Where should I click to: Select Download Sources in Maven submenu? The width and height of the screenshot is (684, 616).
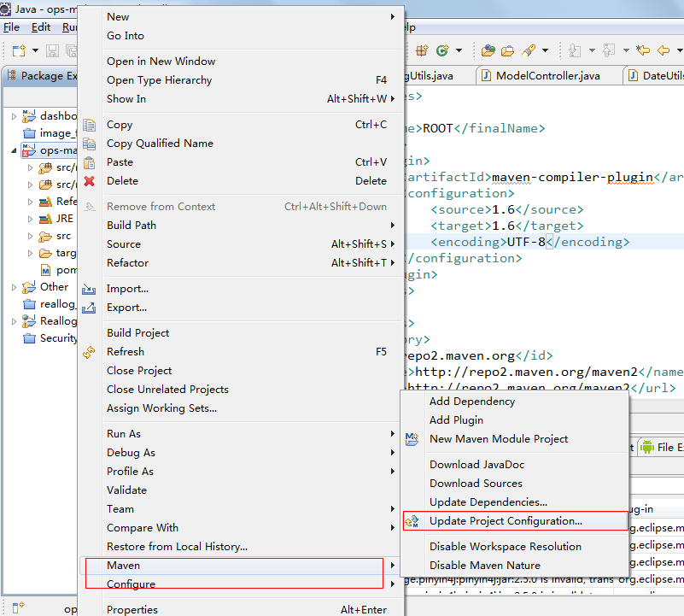click(476, 484)
